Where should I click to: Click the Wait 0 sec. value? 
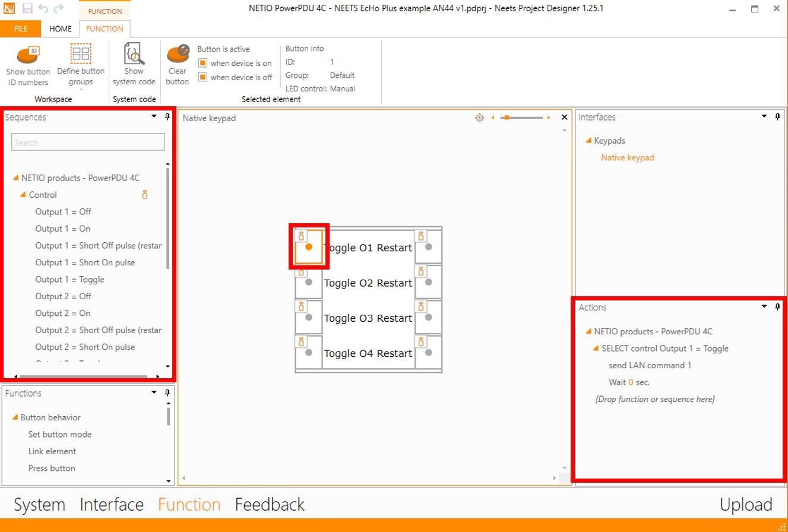click(x=631, y=382)
